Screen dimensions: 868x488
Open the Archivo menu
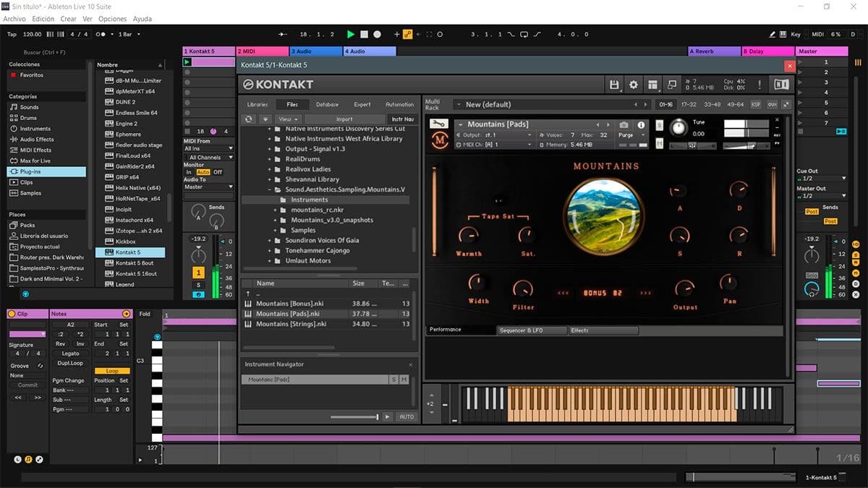coord(15,19)
